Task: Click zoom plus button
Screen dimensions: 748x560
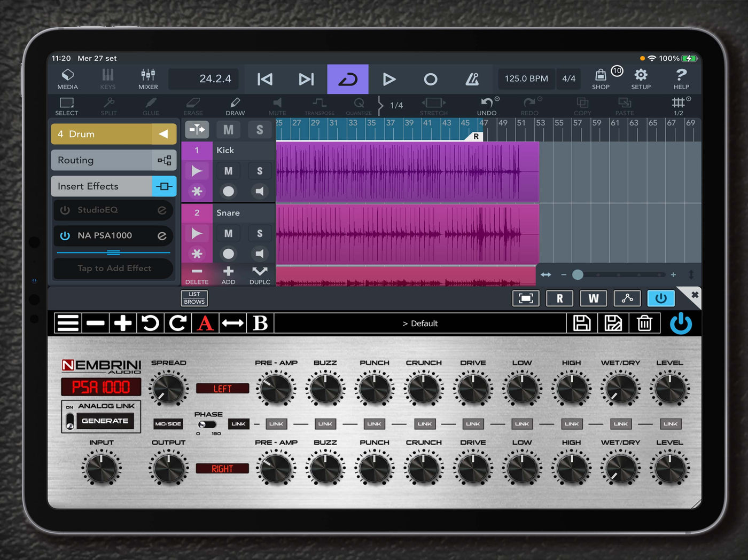Action: (673, 274)
